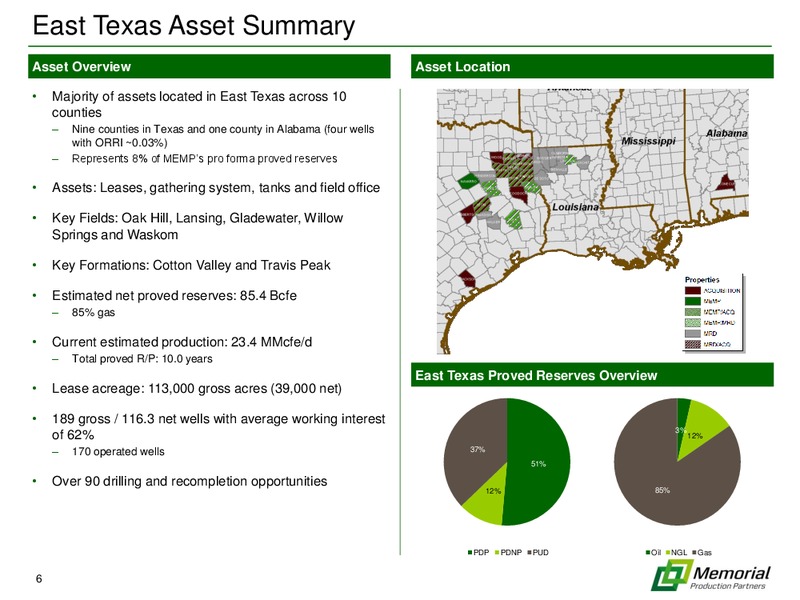
Task: Select the 12% PDNP slice in left pie
Action: [x=489, y=497]
